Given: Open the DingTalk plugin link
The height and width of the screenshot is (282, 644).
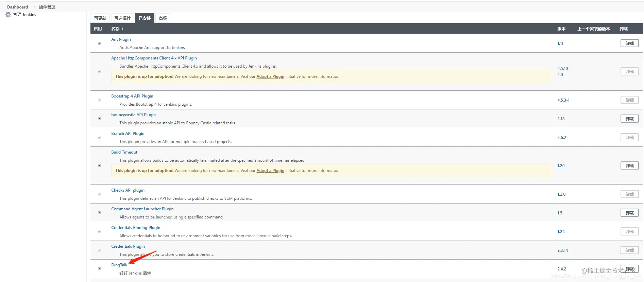Looking at the screenshot, I should (x=119, y=265).
